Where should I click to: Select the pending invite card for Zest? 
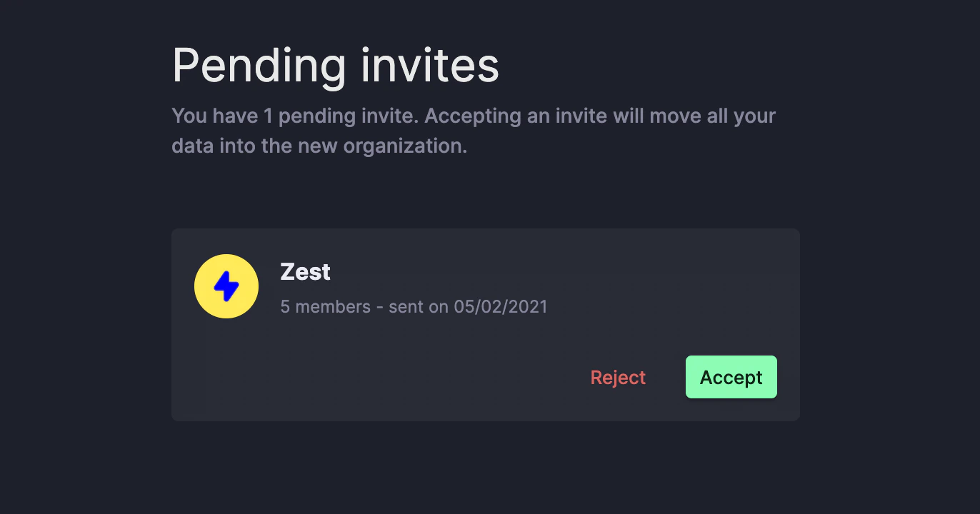point(485,324)
